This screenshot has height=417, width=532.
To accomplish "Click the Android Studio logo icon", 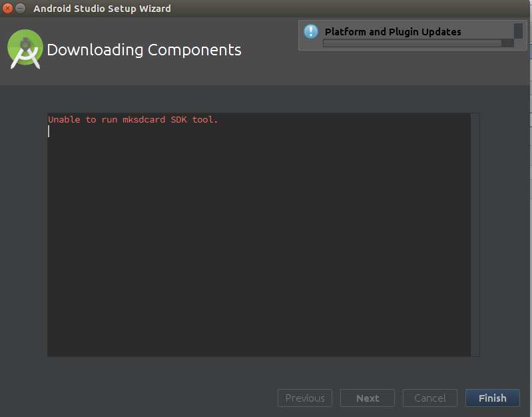I will tap(25, 49).
